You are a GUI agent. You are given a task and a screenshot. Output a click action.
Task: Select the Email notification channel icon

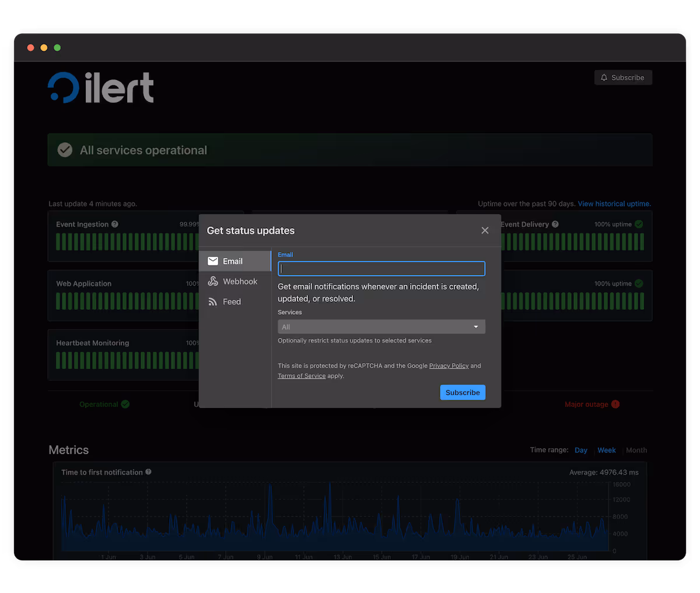pos(214,261)
